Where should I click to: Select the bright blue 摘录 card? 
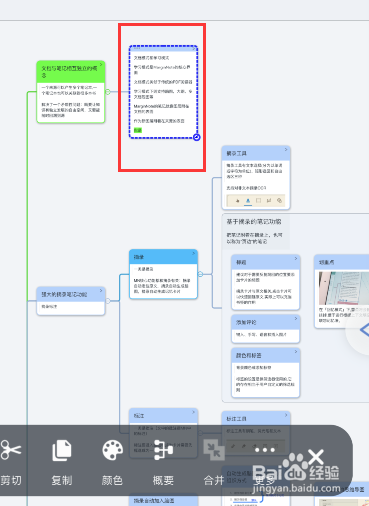point(163,274)
